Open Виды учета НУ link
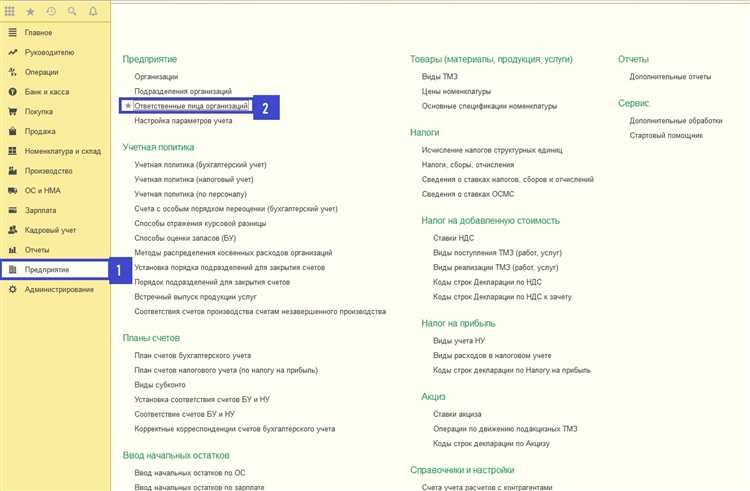The height and width of the screenshot is (491, 750). (x=459, y=340)
